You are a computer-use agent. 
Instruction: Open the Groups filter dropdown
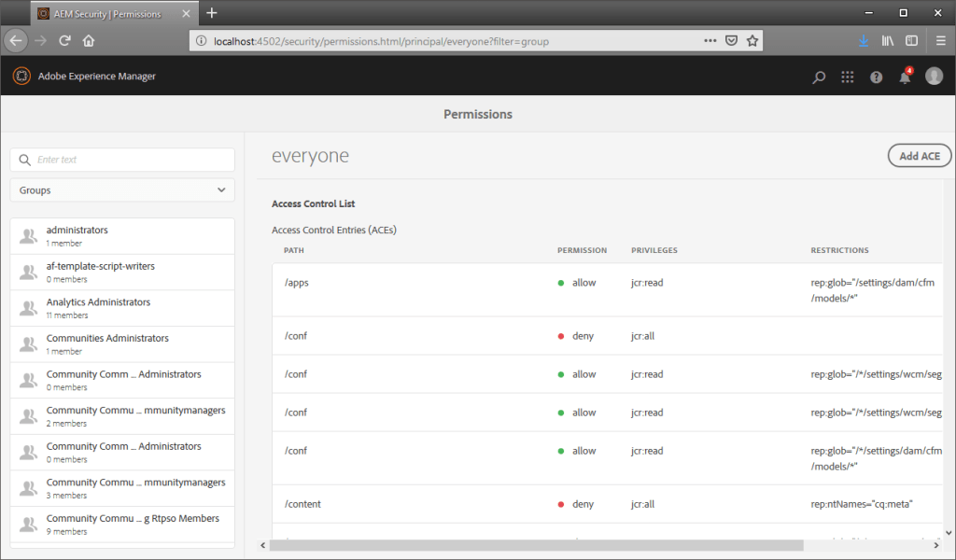(122, 190)
